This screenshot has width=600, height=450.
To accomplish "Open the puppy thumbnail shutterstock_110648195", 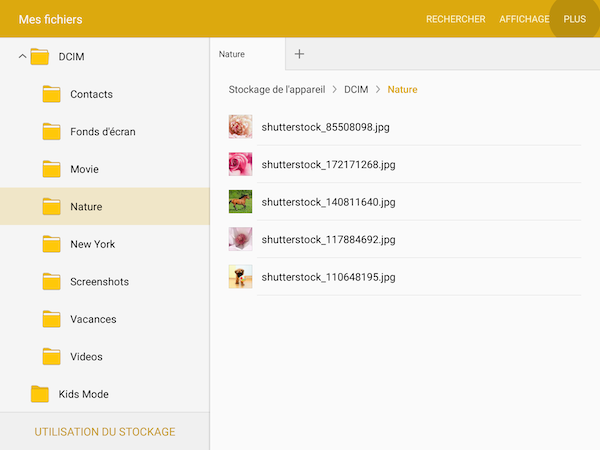I will 240,277.
